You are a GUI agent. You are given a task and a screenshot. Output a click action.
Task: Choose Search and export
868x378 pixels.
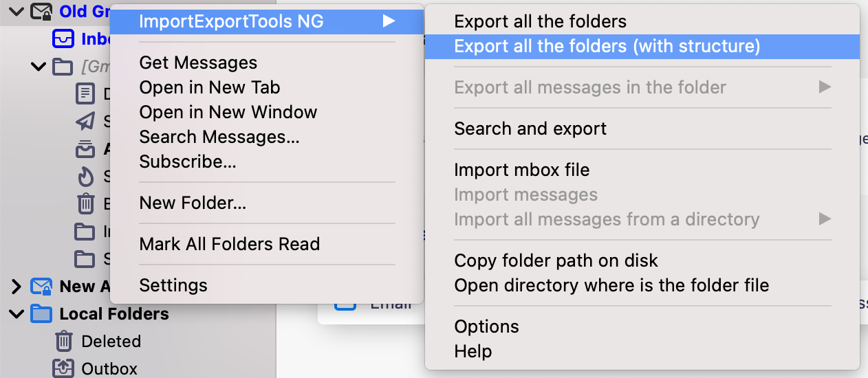tap(530, 129)
